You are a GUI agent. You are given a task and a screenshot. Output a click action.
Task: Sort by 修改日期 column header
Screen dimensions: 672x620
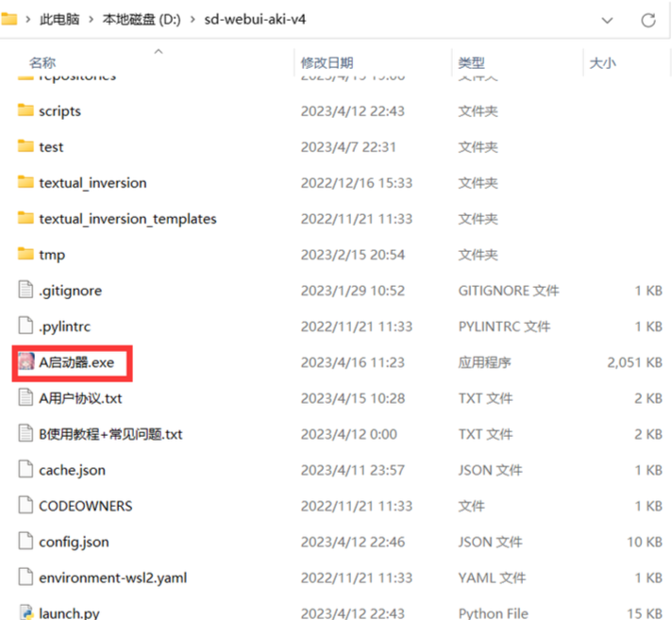(x=327, y=63)
